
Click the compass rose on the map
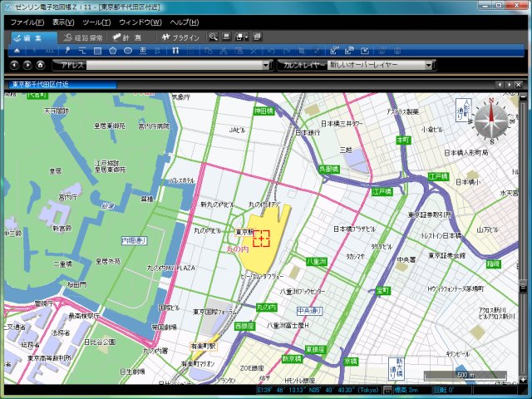click(491, 121)
